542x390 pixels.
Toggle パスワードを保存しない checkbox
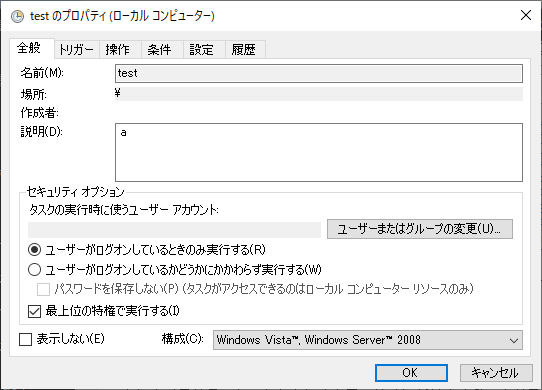tap(43, 289)
